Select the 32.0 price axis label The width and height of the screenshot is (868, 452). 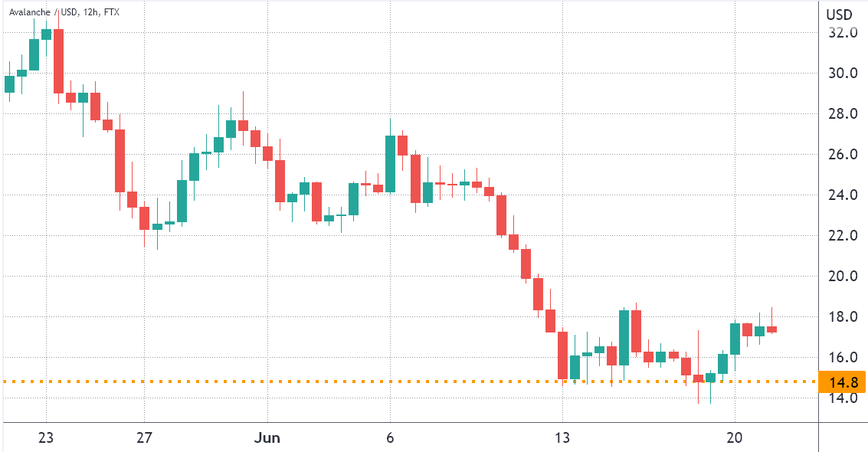coord(843,33)
